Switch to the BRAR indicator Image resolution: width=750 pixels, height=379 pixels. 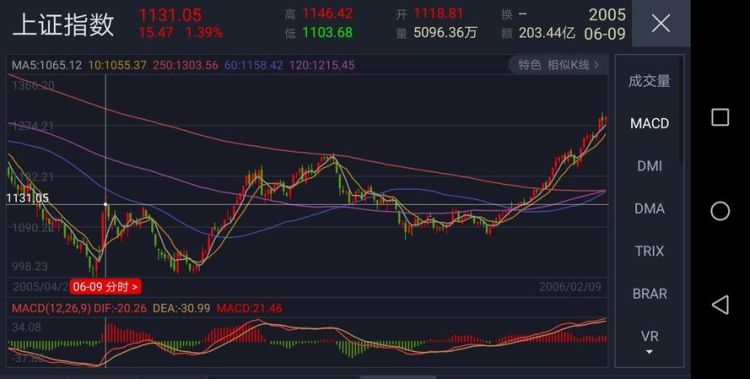pyautogui.click(x=649, y=294)
